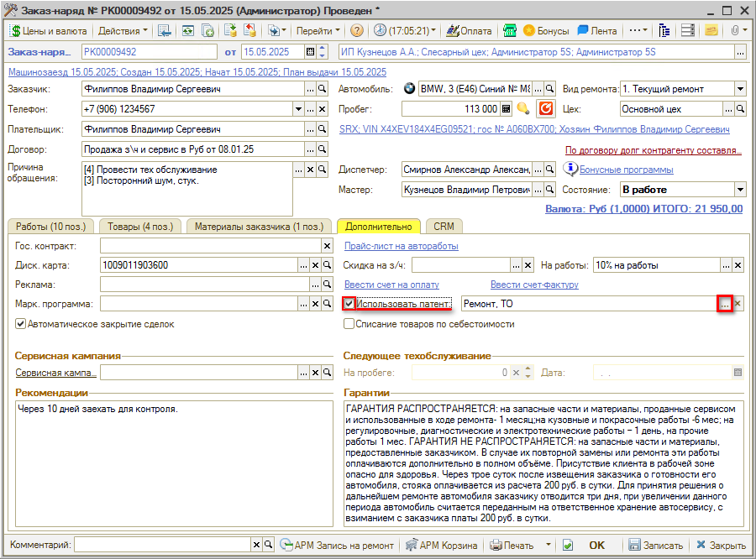This screenshot has height=559, width=756.
Task: Toggle Автоматическое закрытие сделок checkbox
Action: click(20, 324)
